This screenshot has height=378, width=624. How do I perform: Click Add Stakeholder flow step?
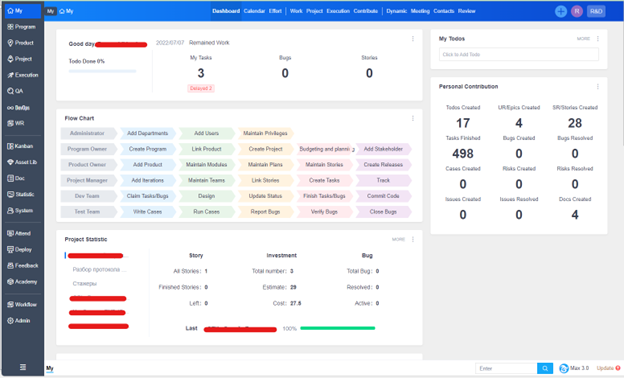[x=383, y=149]
